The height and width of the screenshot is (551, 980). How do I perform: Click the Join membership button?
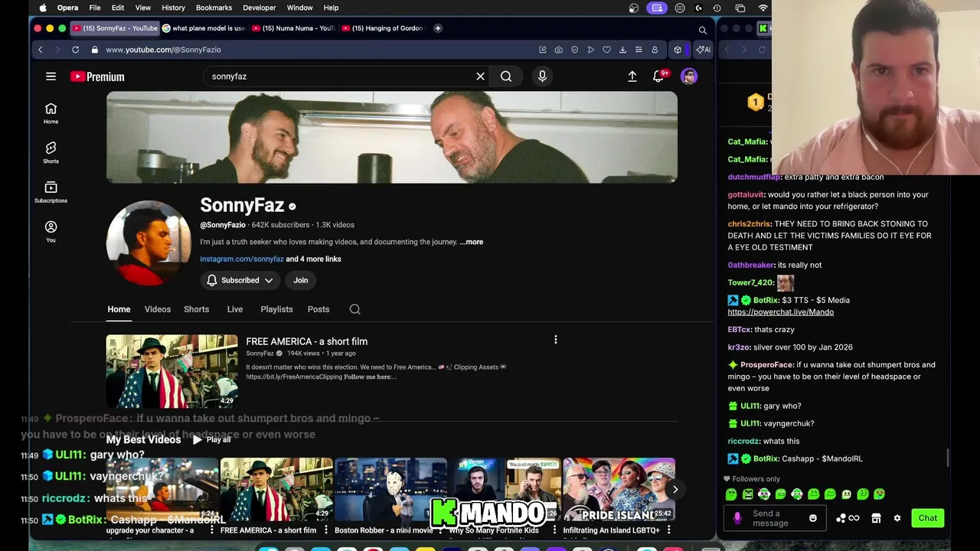[301, 280]
